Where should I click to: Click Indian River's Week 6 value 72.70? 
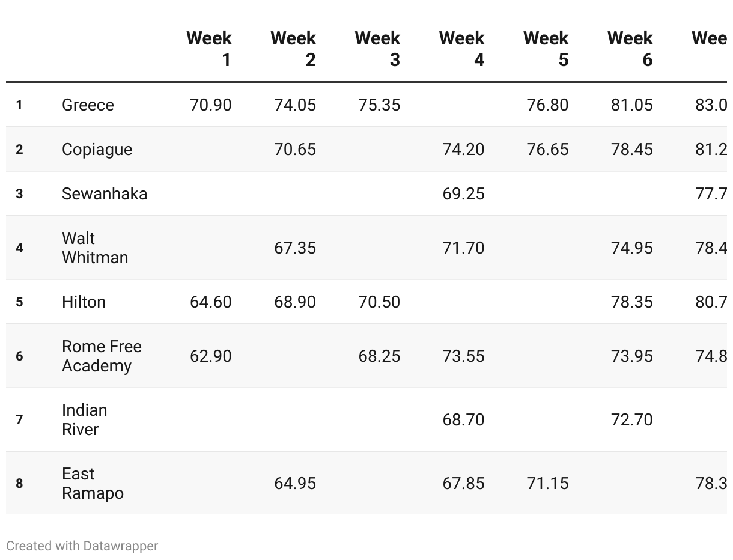coord(631,419)
